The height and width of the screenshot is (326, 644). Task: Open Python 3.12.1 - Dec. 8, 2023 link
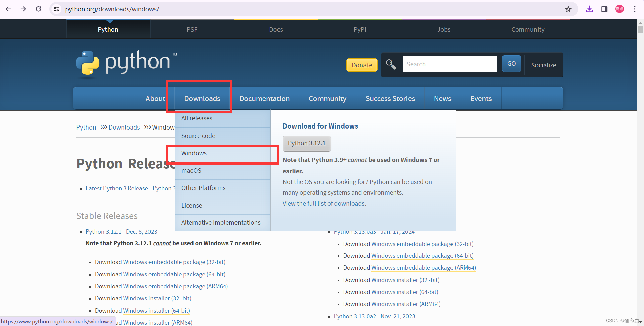tap(121, 232)
